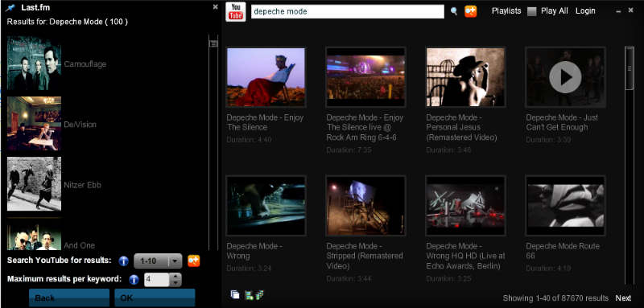Click the OK button

click(155, 298)
